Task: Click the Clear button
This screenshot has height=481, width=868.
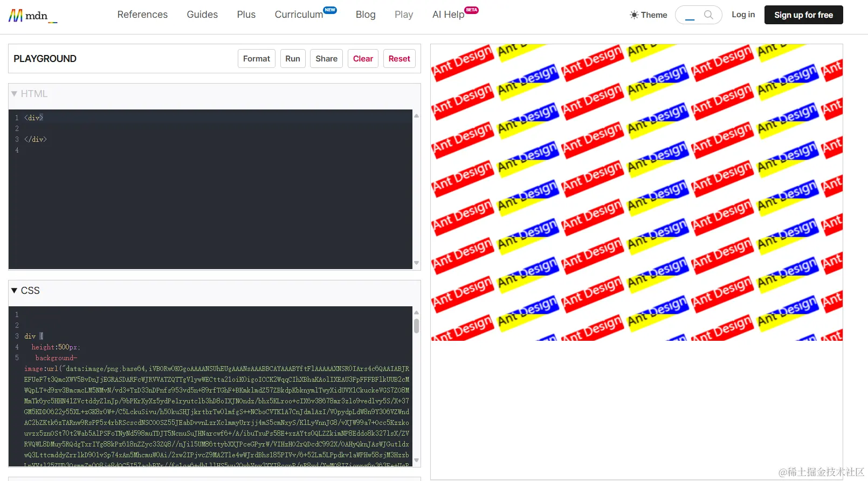Action: tap(363, 59)
